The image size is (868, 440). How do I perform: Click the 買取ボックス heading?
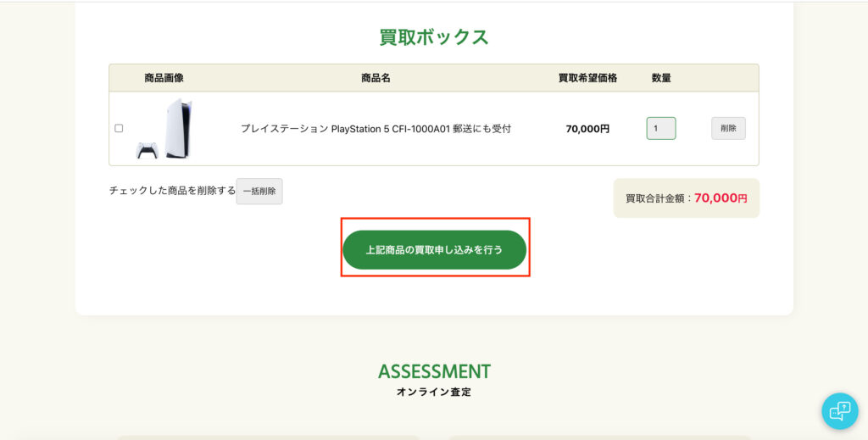pos(434,37)
